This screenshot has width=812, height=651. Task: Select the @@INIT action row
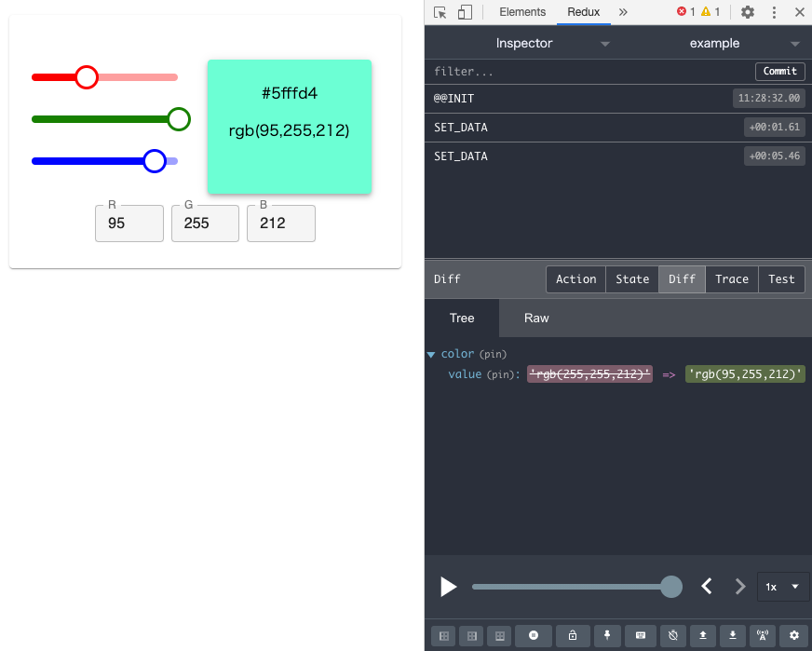pos(618,99)
